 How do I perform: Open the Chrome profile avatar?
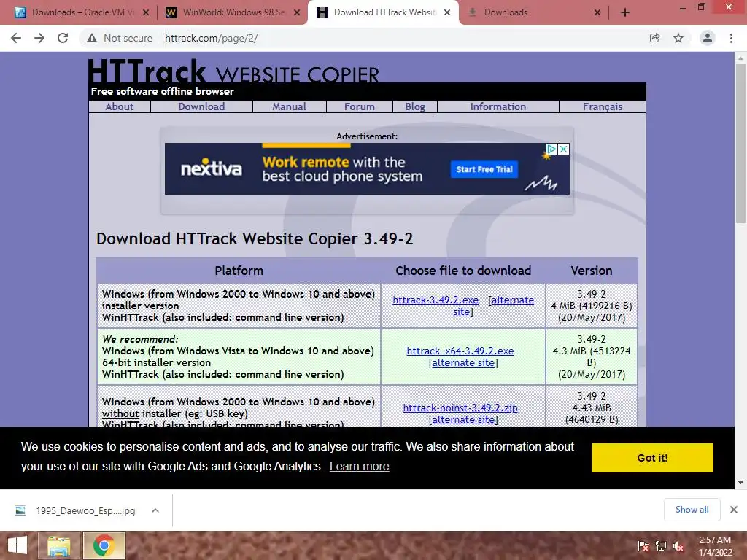(x=708, y=38)
